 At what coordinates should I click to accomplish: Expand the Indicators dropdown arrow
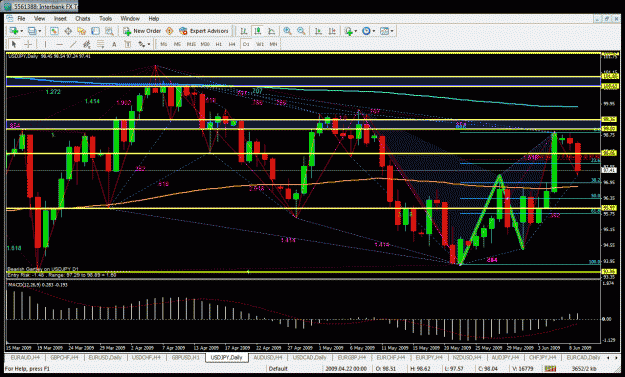[x=356, y=31]
